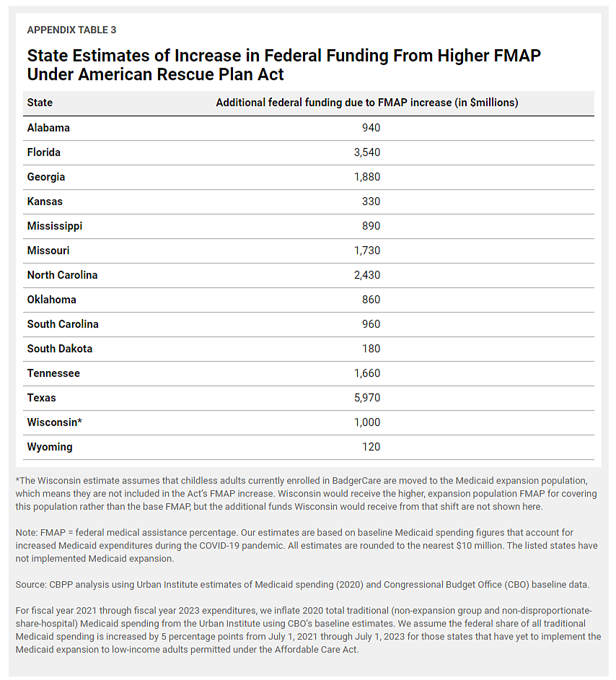Select the Georgia row label
The height and width of the screenshot is (680, 616).
[x=46, y=177]
